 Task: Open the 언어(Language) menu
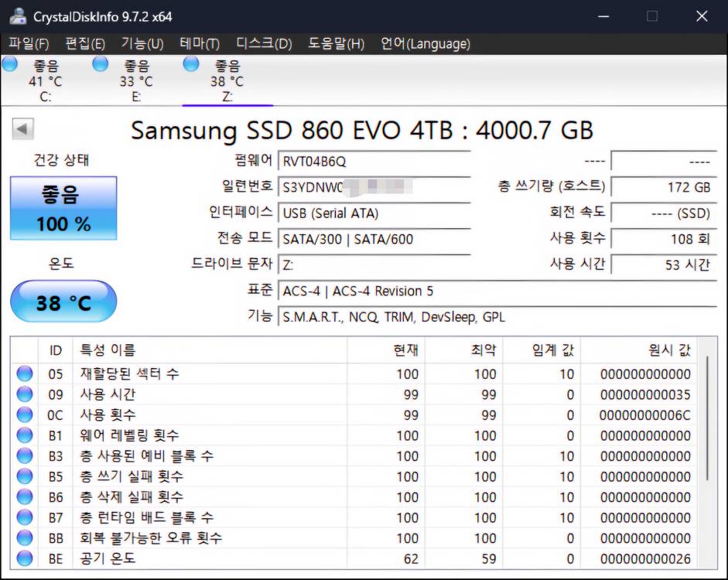tap(426, 43)
